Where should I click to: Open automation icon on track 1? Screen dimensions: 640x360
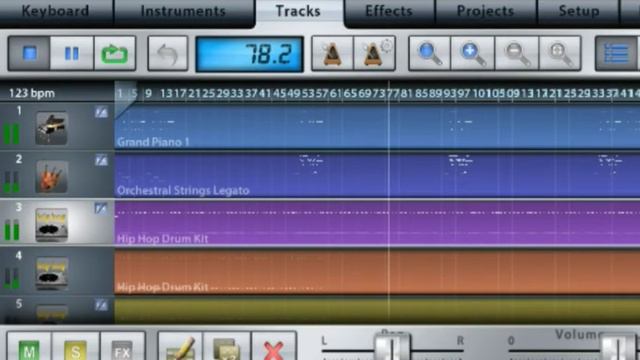click(101, 112)
